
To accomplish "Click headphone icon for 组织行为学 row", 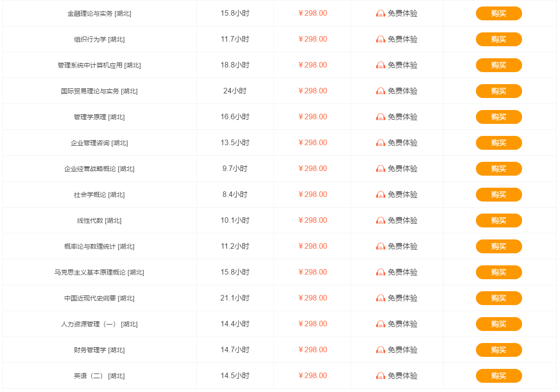I will [x=380, y=39].
